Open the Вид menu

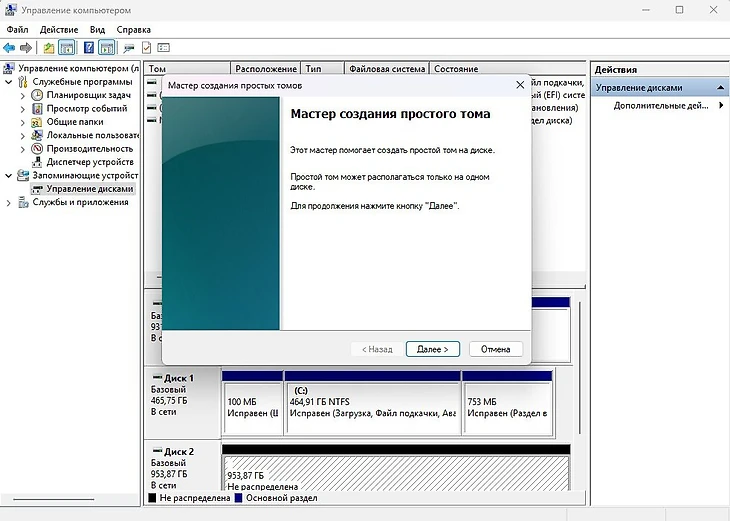coord(97,30)
